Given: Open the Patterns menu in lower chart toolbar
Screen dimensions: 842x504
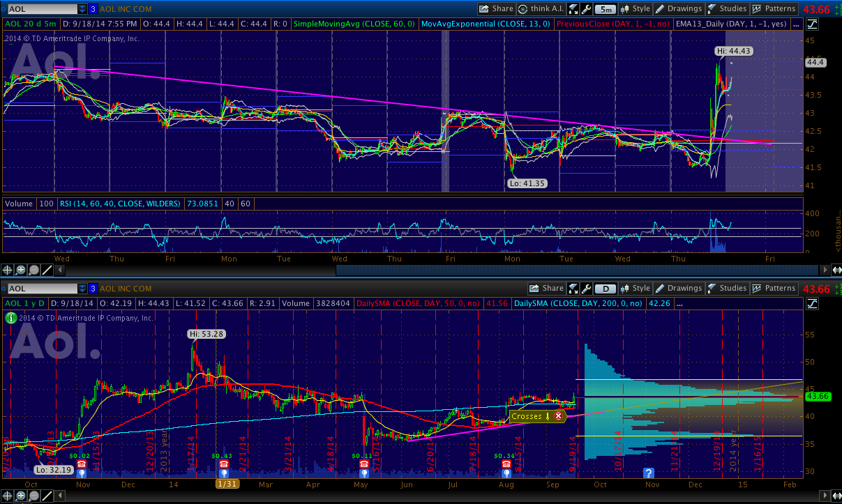Looking at the screenshot, I should click(x=774, y=289).
